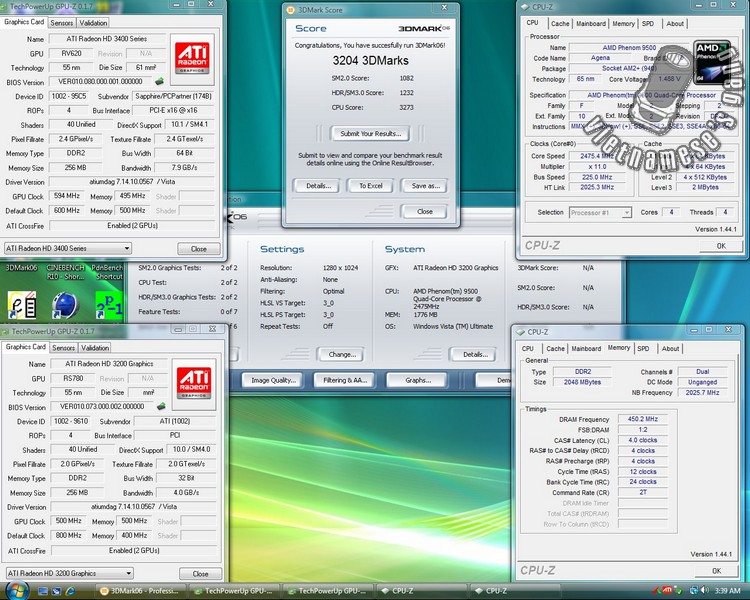Export score with To Excel button
The width and height of the screenshot is (750, 600).
(371, 186)
